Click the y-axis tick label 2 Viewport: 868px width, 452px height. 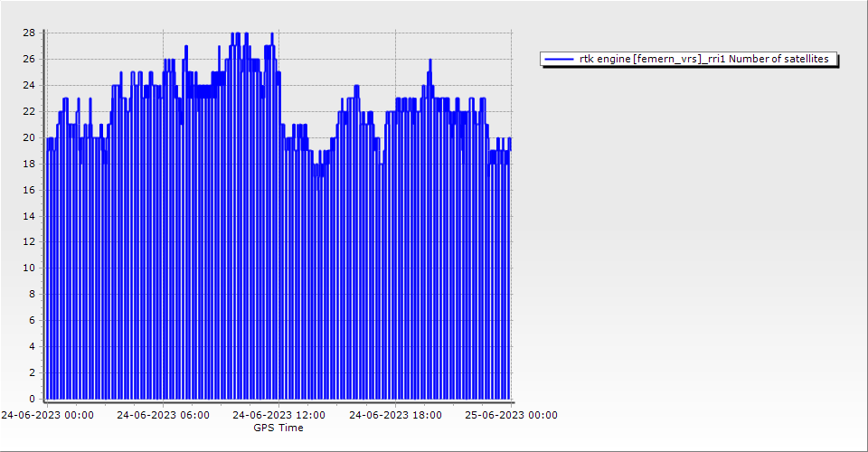click(x=32, y=372)
